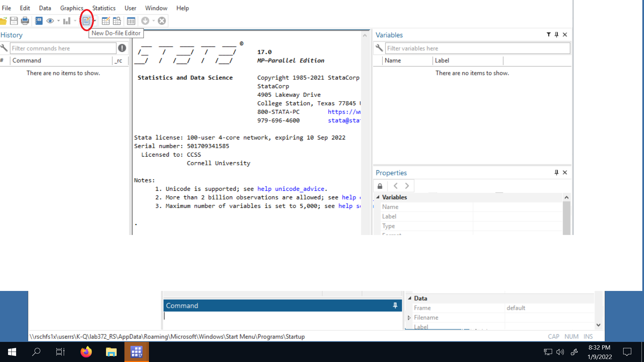Open the Graphics menu
The width and height of the screenshot is (644, 362).
[x=71, y=8]
